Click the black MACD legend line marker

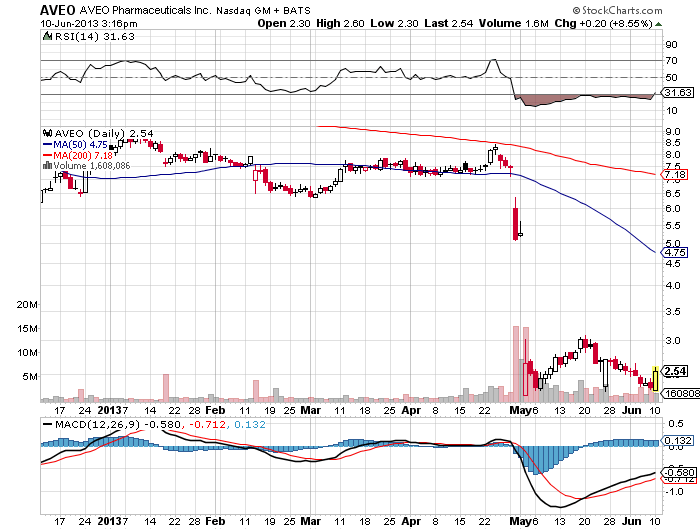(x=47, y=424)
